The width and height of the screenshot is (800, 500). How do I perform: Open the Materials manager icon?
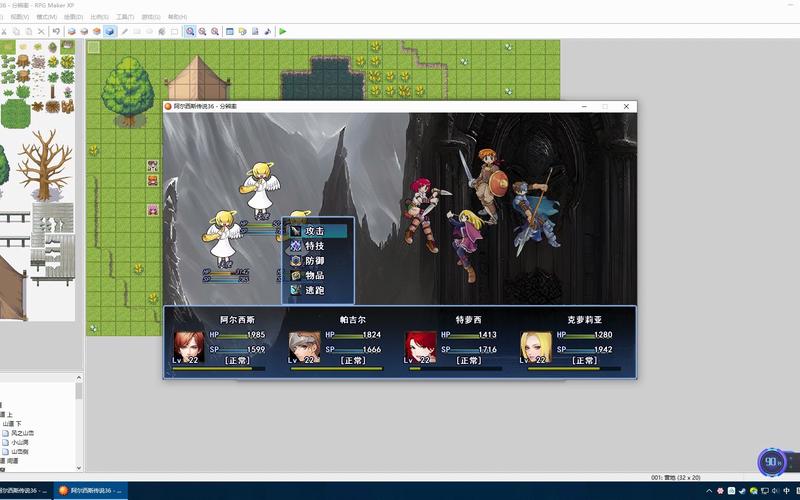pyautogui.click(x=242, y=32)
